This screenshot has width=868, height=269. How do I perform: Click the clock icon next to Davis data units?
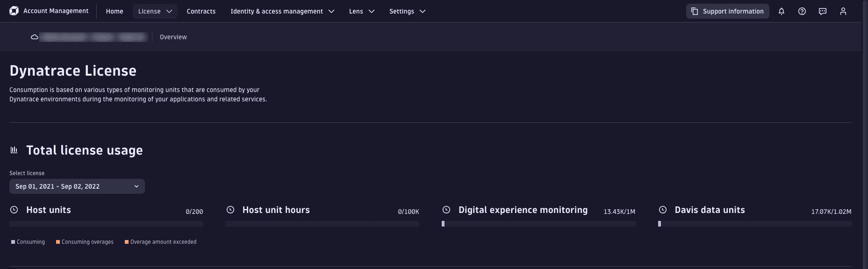point(662,210)
